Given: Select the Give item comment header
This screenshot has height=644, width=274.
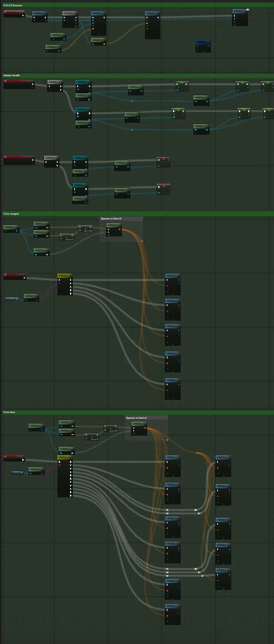Looking at the screenshot, I should point(137,412).
